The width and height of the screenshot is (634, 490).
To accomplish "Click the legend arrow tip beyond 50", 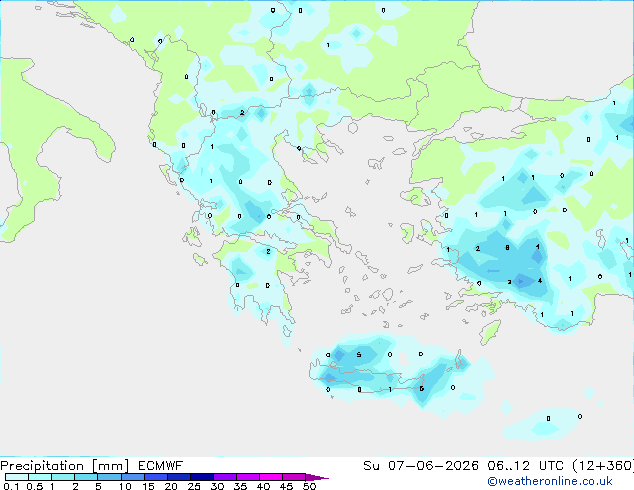I will (x=317, y=477).
